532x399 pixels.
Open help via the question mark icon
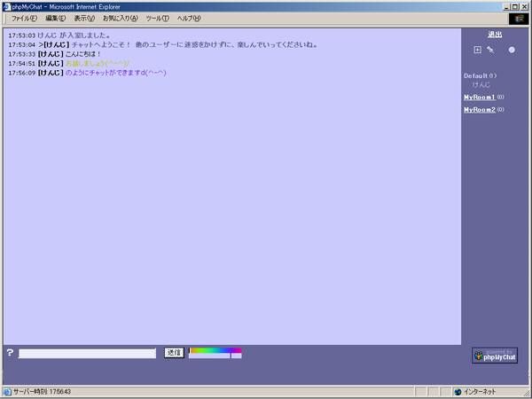(10, 353)
